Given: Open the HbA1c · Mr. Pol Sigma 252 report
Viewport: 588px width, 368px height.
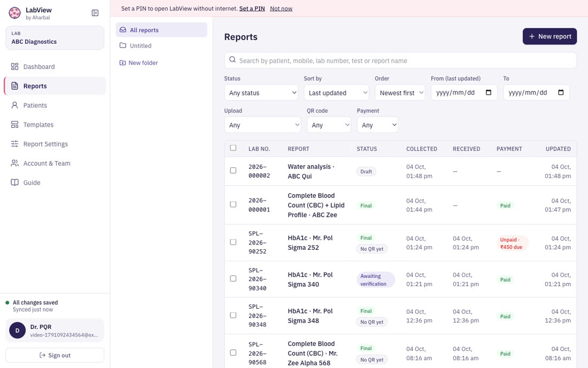Looking at the screenshot, I should [310, 242].
